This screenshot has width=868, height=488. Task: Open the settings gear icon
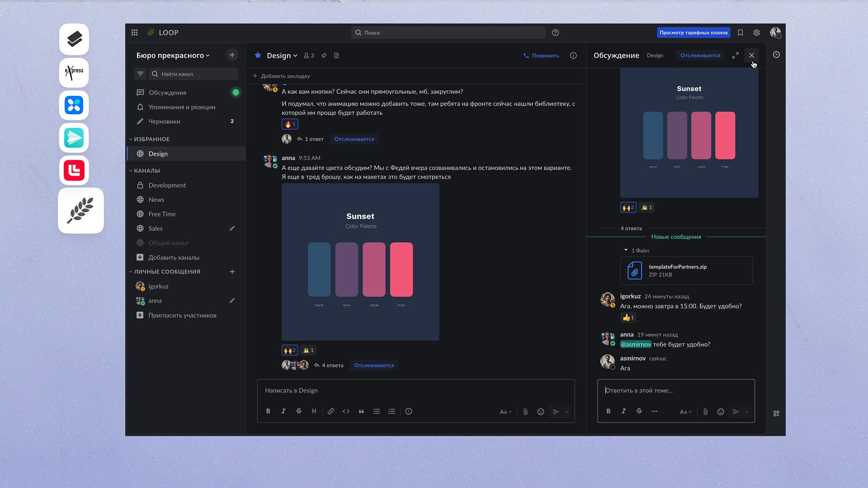756,33
